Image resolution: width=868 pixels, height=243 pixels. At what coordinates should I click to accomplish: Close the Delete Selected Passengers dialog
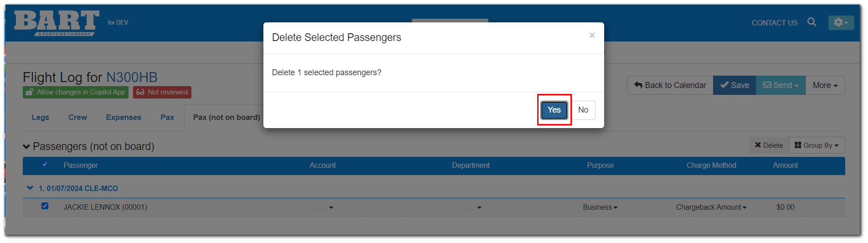click(592, 35)
